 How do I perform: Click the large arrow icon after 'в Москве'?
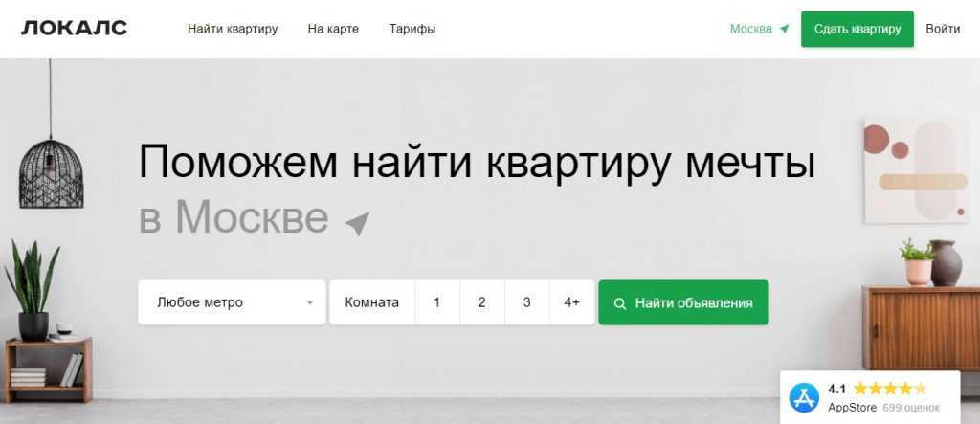point(357,224)
